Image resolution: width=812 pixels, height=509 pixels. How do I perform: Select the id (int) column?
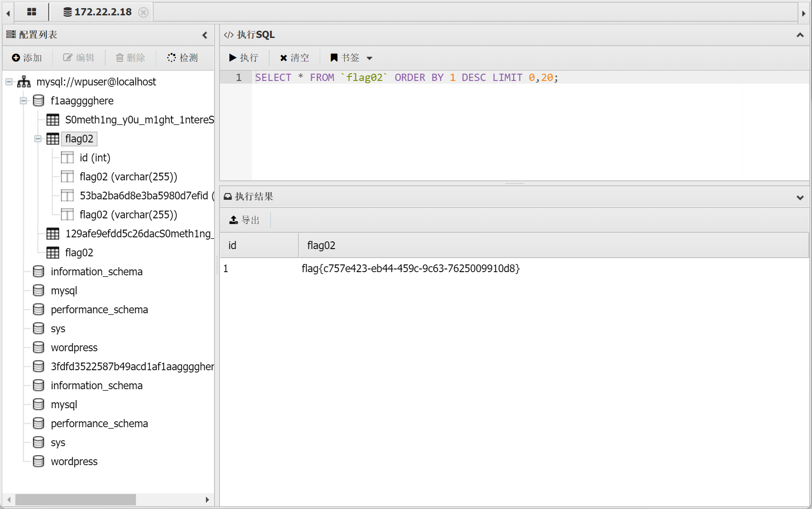95,158
